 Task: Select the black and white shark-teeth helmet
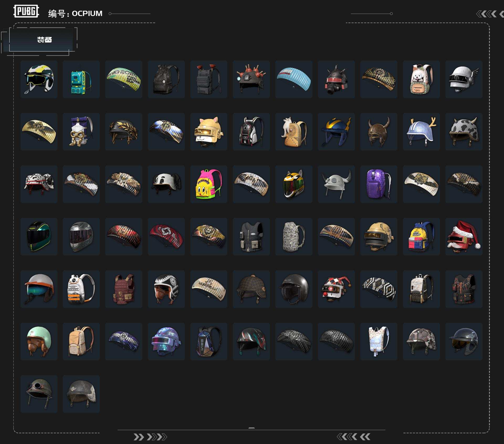166,289
